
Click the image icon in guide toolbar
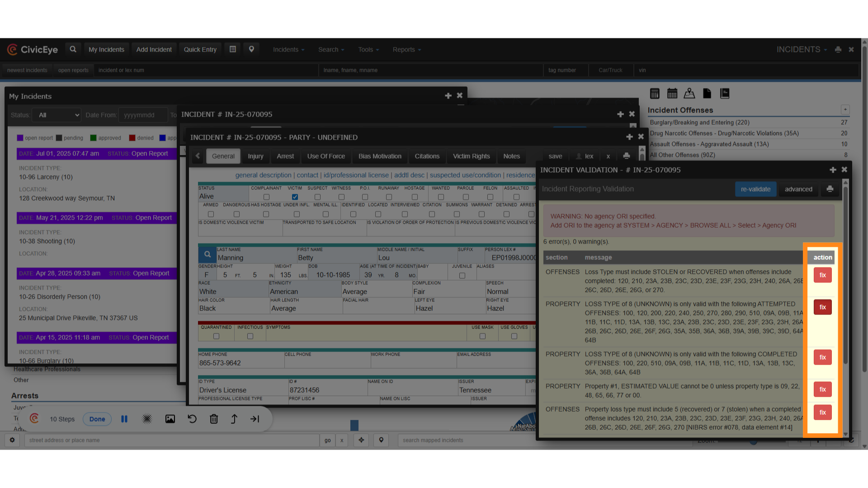tap(170, 419)
